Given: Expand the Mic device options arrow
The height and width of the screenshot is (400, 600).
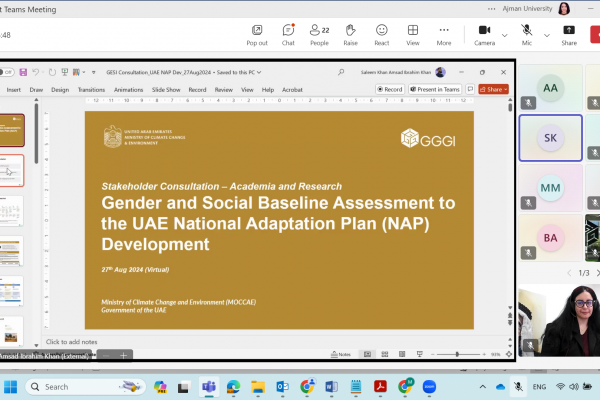Looking at the screenshot, I should pyautogui.click(x=548, y=35).
